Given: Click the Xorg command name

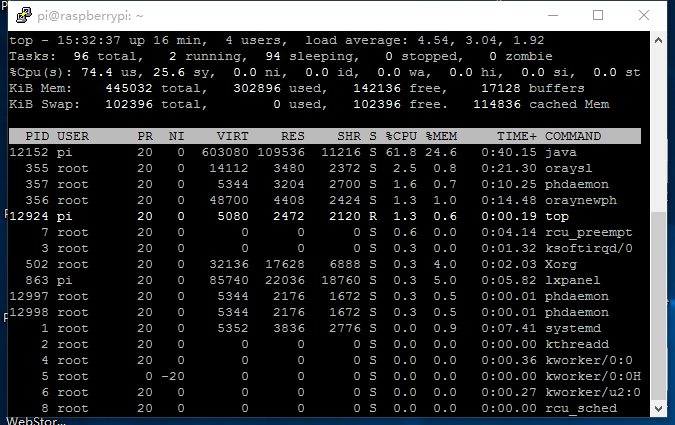Looking at the screenshot, I should pyautogui.click(x=561, y=264).
